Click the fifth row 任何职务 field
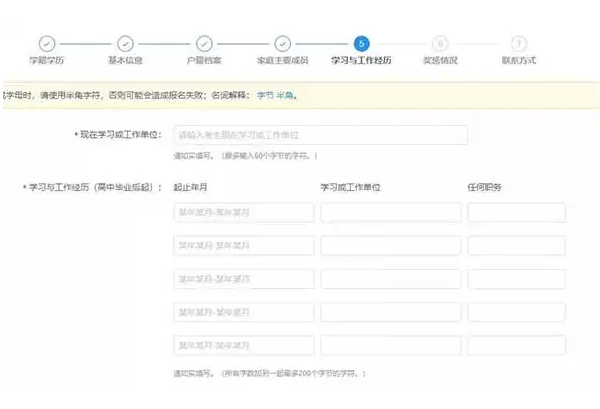Screen dimensions: 600x409 coord(517,345)
